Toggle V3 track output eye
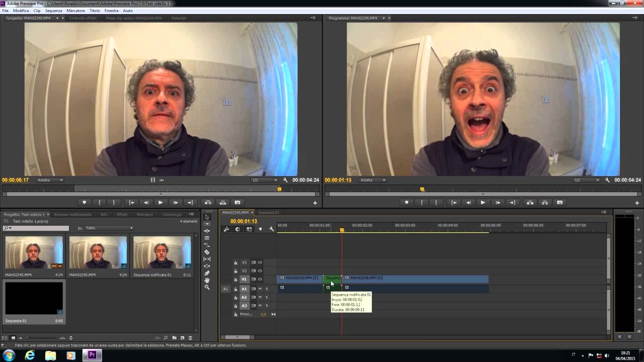Viewport: 644px width, 362px height. click(x=260, y=262)
